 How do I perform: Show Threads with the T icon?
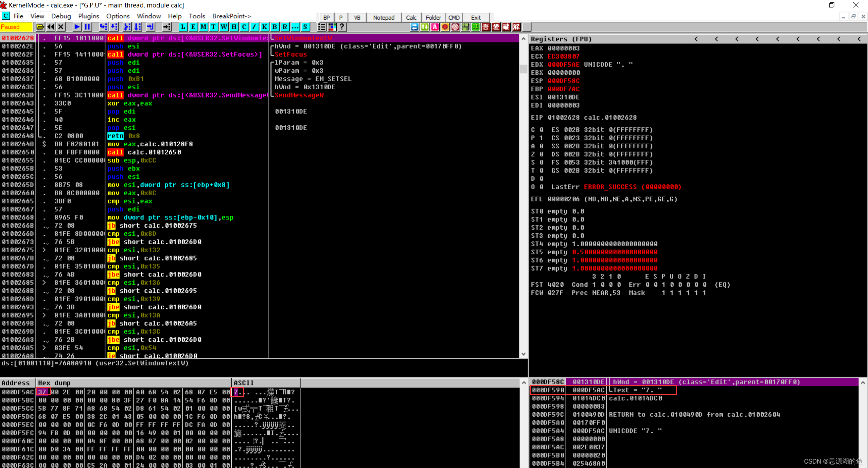(214, 27)
